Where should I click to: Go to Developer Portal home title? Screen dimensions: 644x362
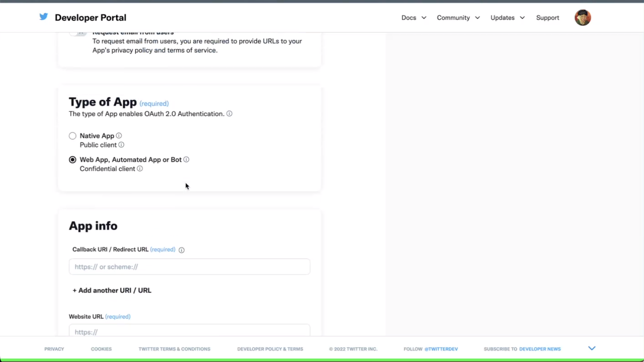pyautogui.click(x=90, y=18)
